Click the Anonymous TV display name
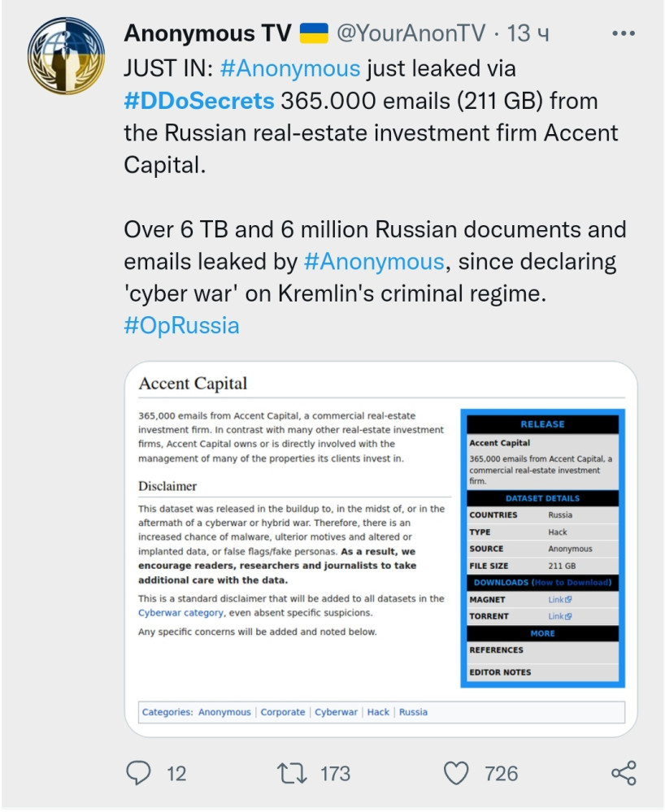The width and height of the screenshot is (665, 812). point(207,34)
